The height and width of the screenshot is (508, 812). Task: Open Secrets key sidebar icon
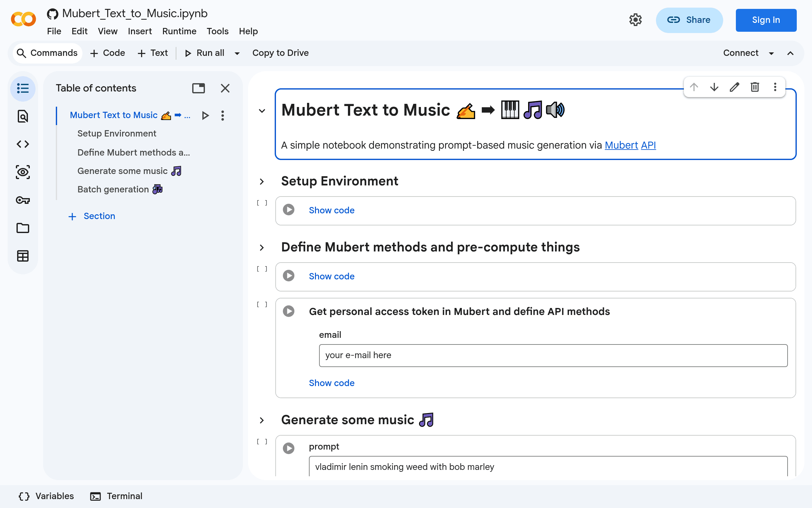23,200
